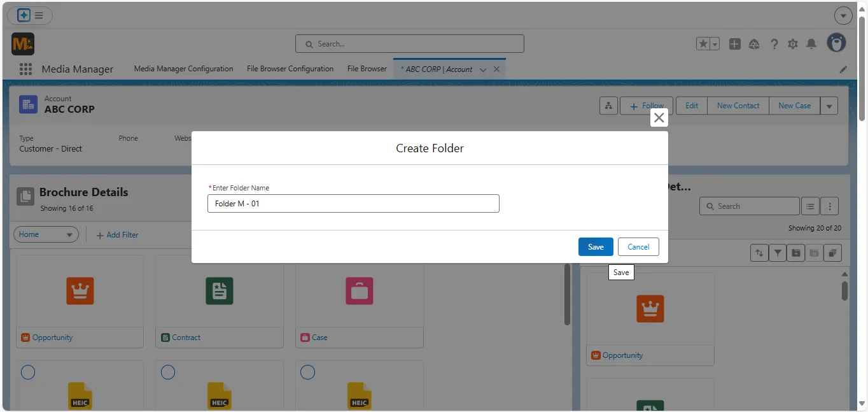Viewport: 868px width, 412px height.
Task: Select the ABC CORP | Account tab
Action: tap(439, 69)
